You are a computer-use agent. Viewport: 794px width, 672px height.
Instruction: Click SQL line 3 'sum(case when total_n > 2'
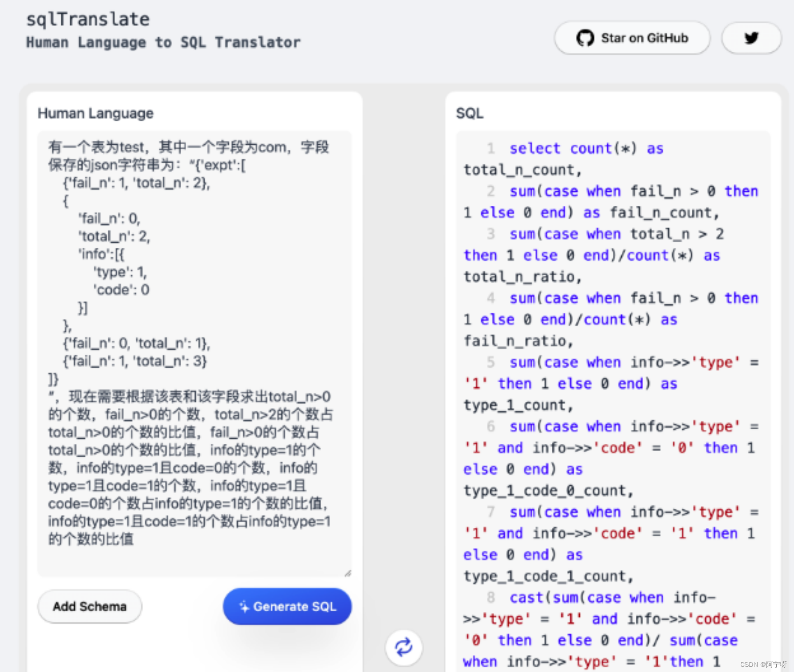tap(616, 234)
